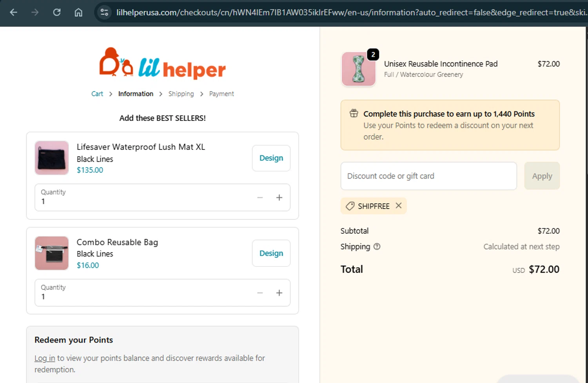Click the Redeem your Points heading
Viewport: 588px width, 383px height.
(x=74, y=340)
